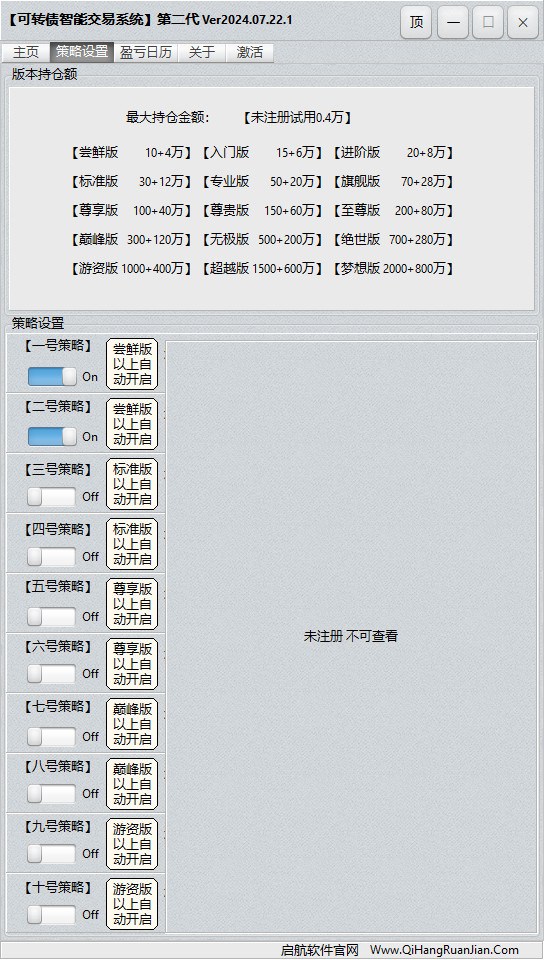
Task: Activate the 九号策略 switch
Action: (x=51, y=853)
